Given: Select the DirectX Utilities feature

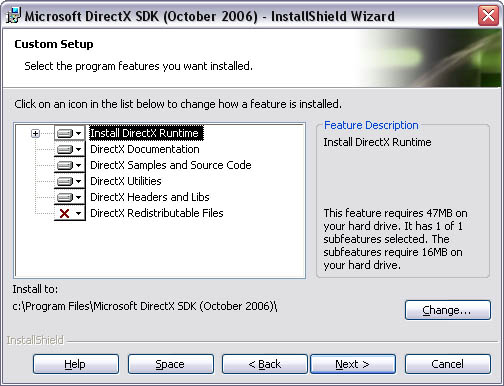Looking at the screenshot, I should coord(126,181).
